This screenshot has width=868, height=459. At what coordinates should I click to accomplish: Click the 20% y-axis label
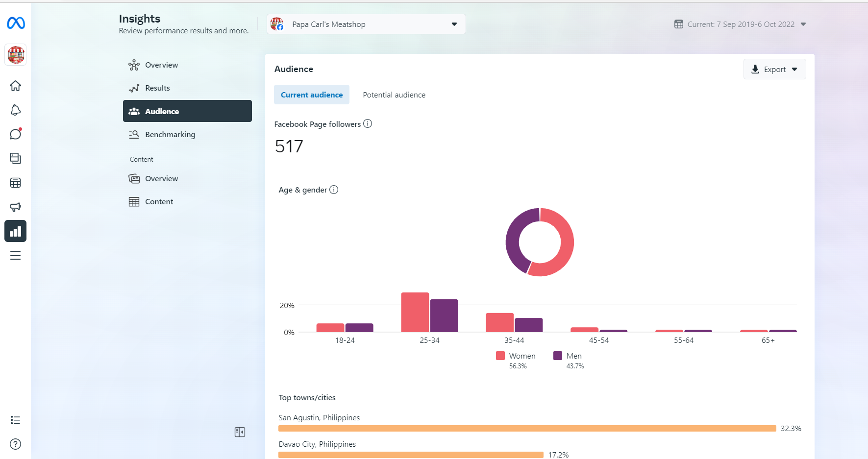(287, 306)
